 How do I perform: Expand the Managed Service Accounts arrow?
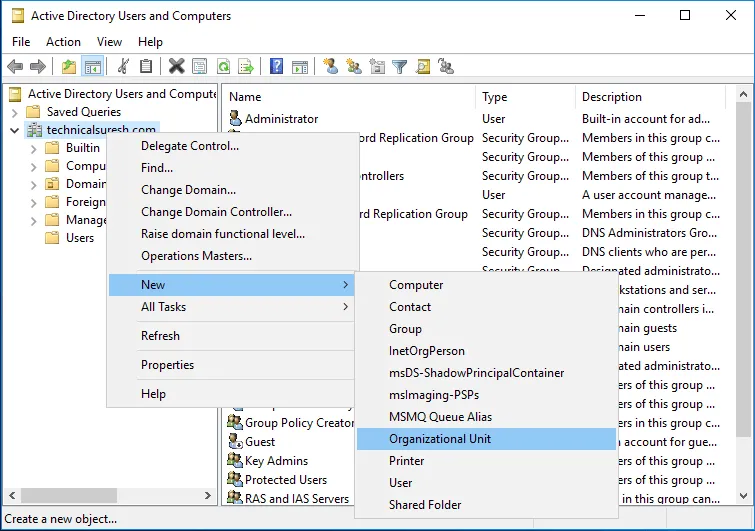pyautogui.click(x=33, y=221)
